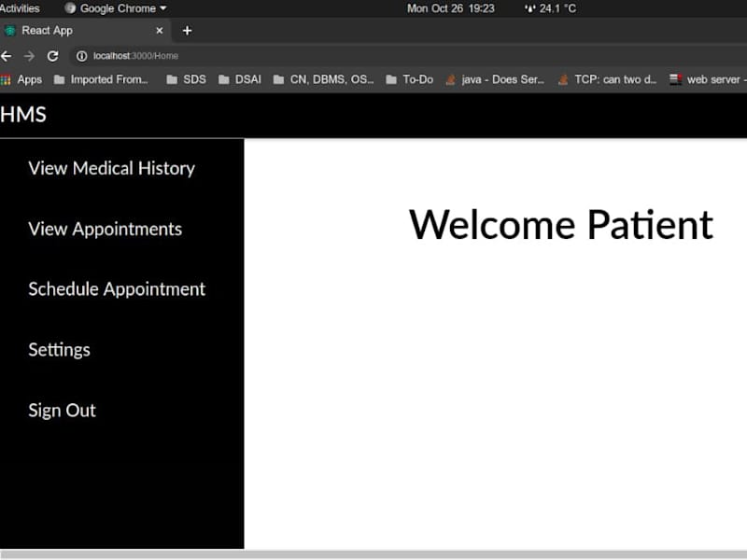
Task: Go to View Appointments
Action: point(105,230)
